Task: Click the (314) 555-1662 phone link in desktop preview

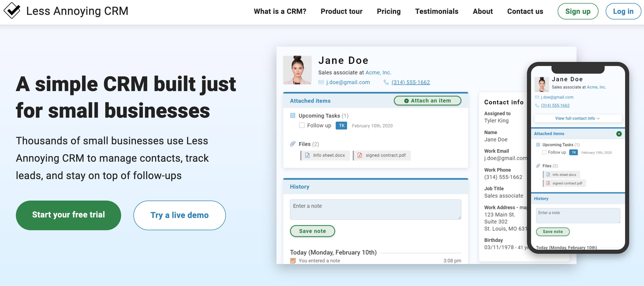Action: click(x=411, y=82)
